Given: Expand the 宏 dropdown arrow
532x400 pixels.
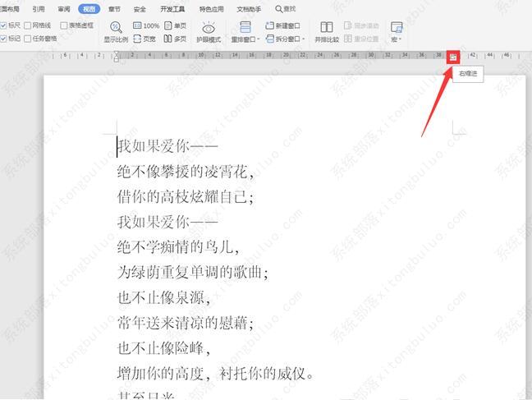Looking at the screenshot, I should pos(400,39).
